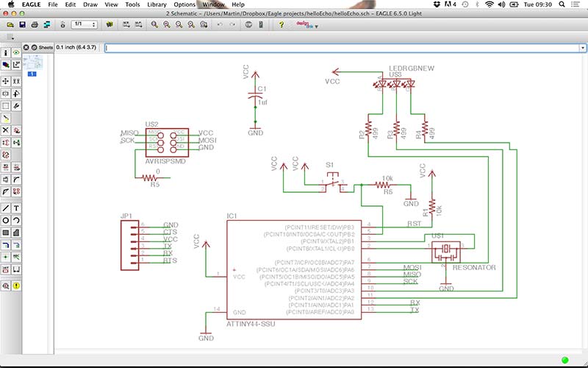Select the Paste brush tool
Viewport: 588px width, 368px height.
click(x=6, y=118)
